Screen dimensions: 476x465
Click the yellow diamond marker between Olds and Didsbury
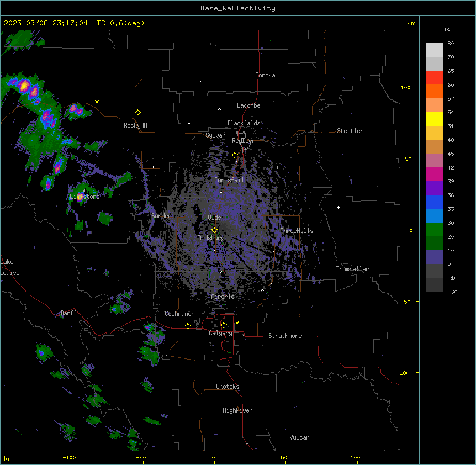coord(214,230)
